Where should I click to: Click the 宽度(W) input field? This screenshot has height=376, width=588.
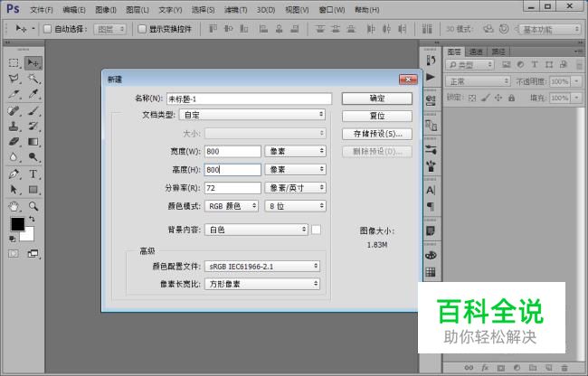tap(232, 151)
